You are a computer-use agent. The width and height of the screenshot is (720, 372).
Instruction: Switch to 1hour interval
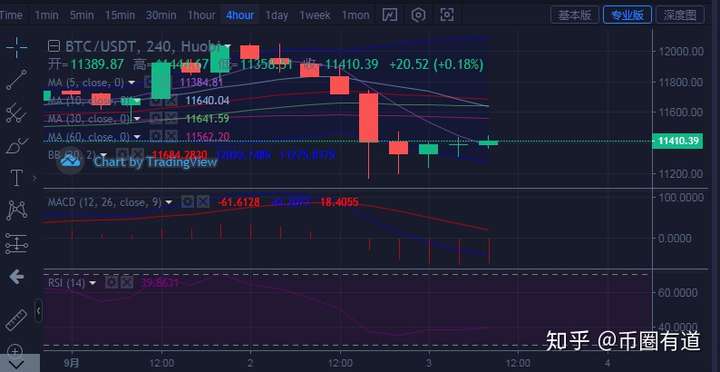tap(201, 16)
